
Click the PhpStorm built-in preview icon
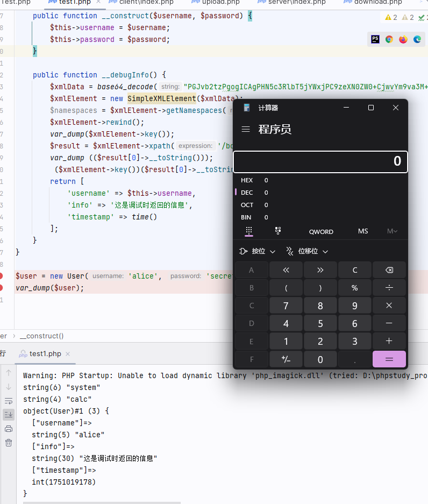tap(375, 39)
